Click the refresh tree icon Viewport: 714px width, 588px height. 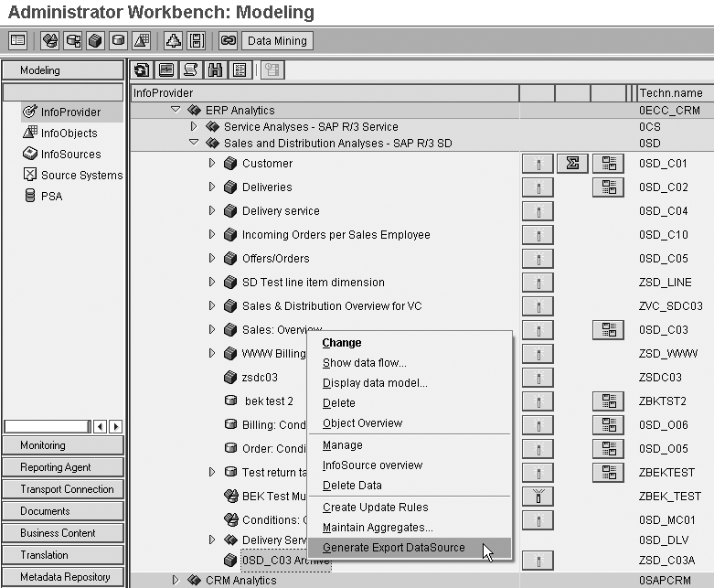[142, 69]
